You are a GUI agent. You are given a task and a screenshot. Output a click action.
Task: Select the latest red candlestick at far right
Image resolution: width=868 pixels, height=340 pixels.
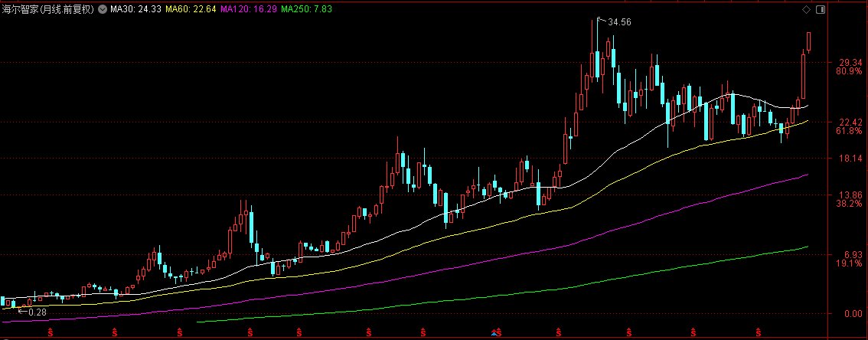[x=809, y=42]
